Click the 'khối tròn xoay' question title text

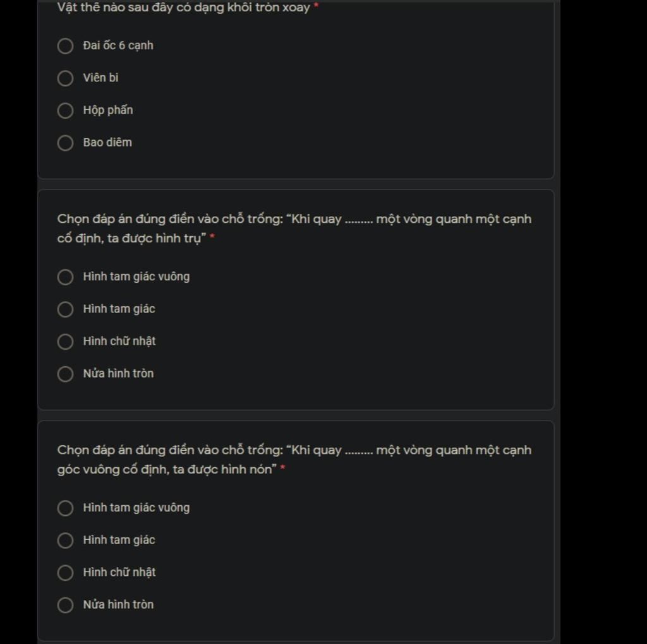pos(183,8)
